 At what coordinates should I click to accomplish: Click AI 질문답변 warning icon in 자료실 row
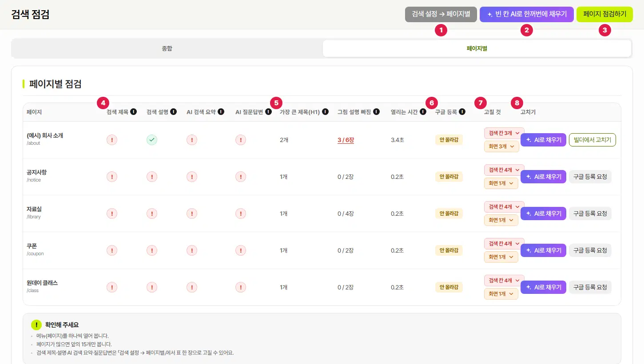point(241,214)
